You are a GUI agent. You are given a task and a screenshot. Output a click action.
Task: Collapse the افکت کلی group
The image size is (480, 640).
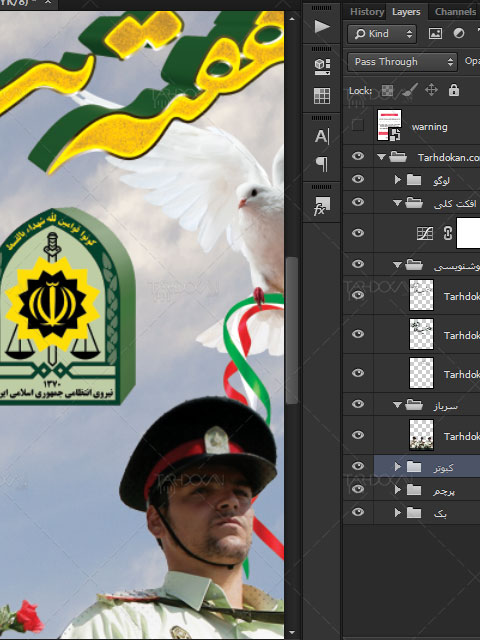pyautogui.click(x=397, y=203)
